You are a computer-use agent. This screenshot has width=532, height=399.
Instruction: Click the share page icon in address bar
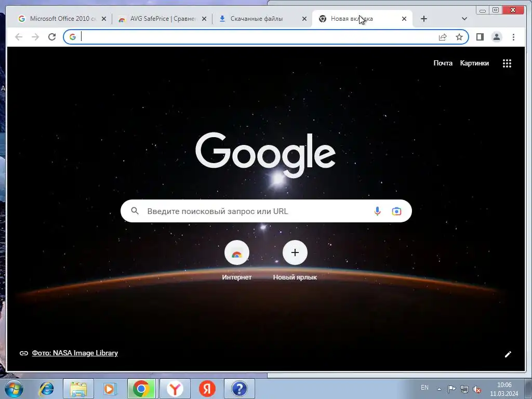click(443, 37)
